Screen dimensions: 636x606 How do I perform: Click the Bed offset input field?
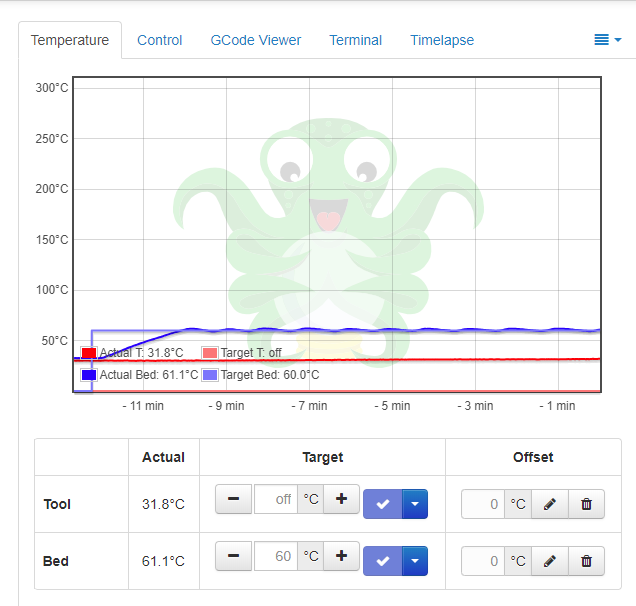(483, 561)
